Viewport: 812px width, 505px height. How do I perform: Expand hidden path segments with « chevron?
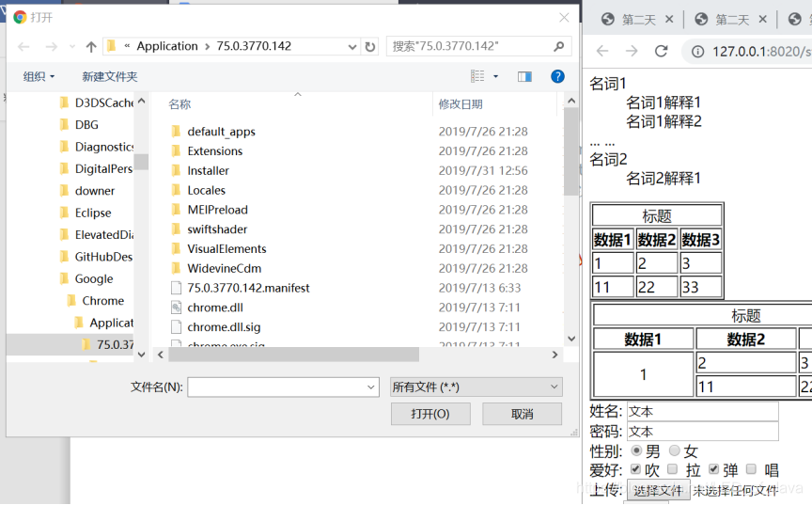click(x=127, y=46)
